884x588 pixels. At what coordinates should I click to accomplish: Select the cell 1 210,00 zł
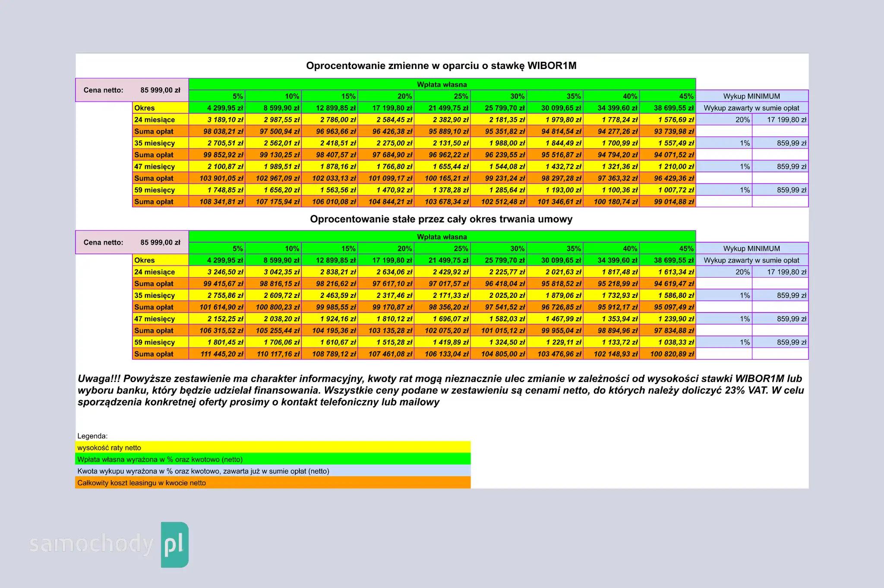668,166
